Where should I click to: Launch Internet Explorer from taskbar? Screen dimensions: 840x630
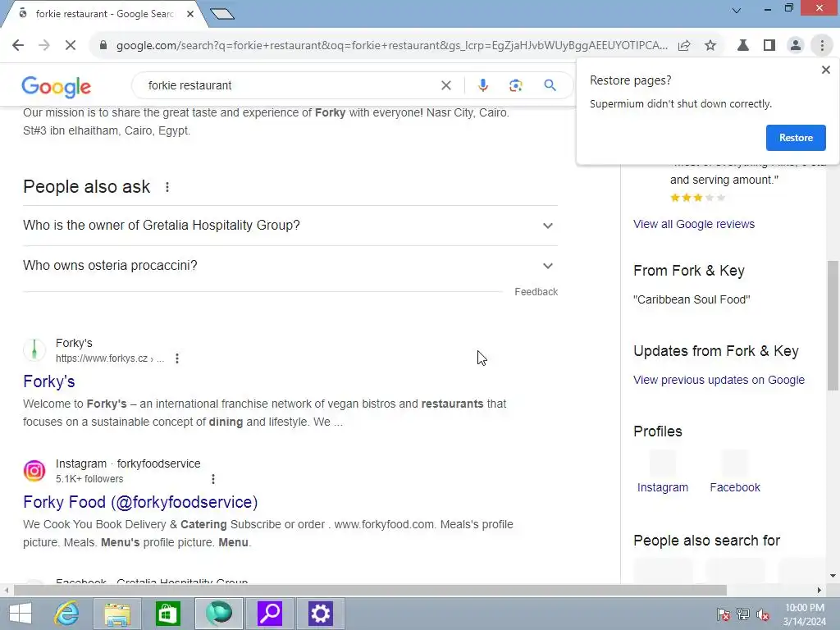(x=67, y=614)
